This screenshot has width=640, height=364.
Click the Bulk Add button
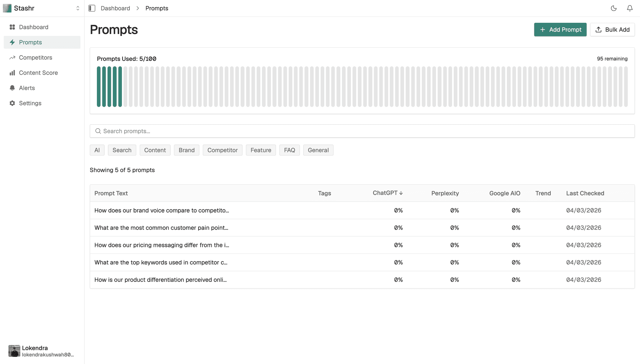point(612,29)
